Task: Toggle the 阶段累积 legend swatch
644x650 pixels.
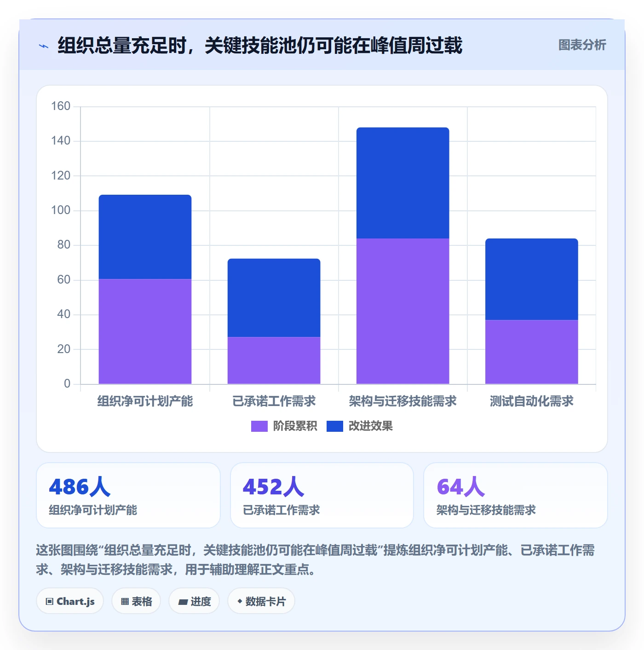Action: [x=259, y=426]
